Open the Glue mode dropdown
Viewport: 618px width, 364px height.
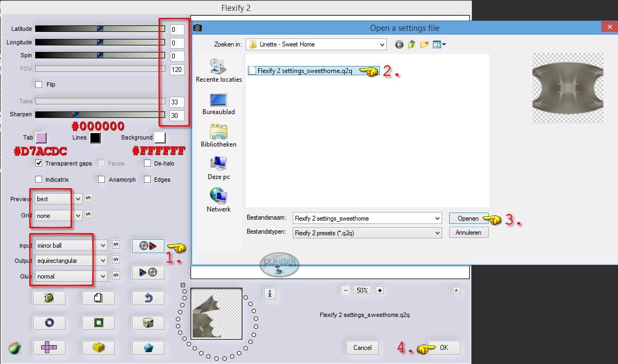71,276
